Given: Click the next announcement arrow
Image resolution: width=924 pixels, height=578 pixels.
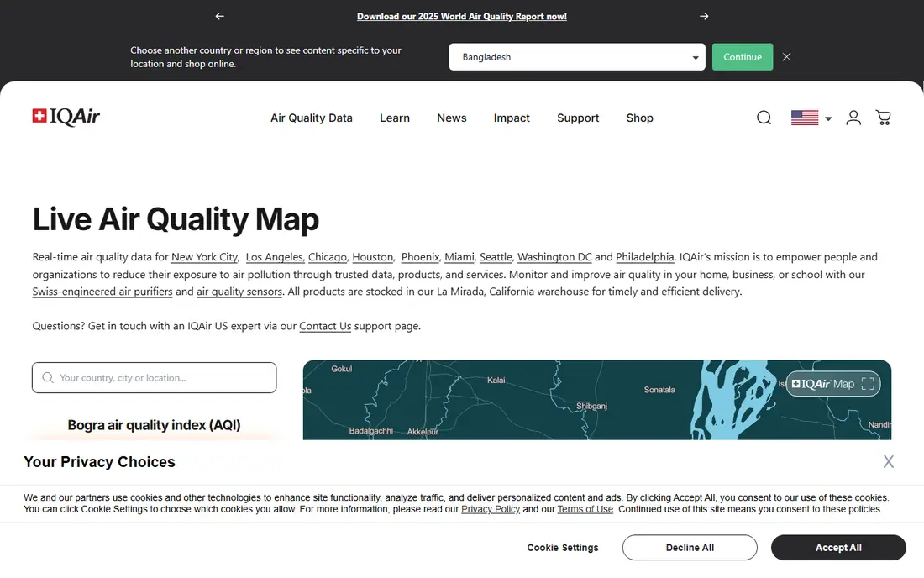Looking at the screenshot, I should tap(704, 17).
